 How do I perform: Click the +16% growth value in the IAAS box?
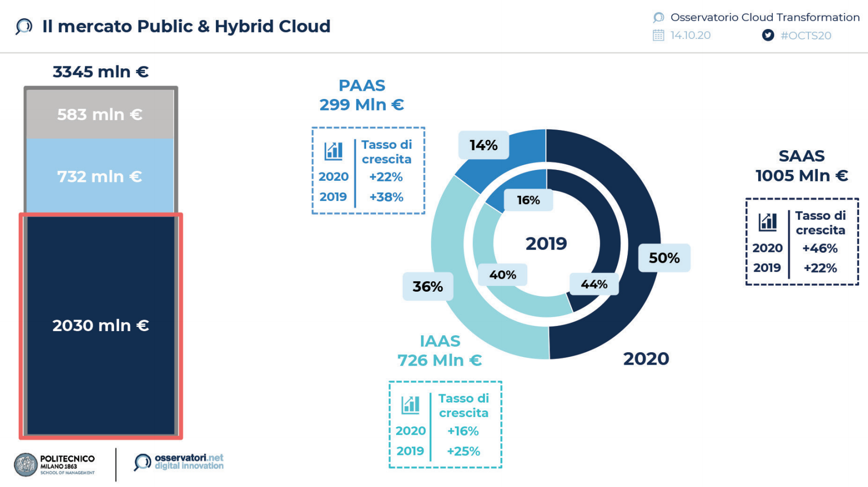(x=463, y=431)
